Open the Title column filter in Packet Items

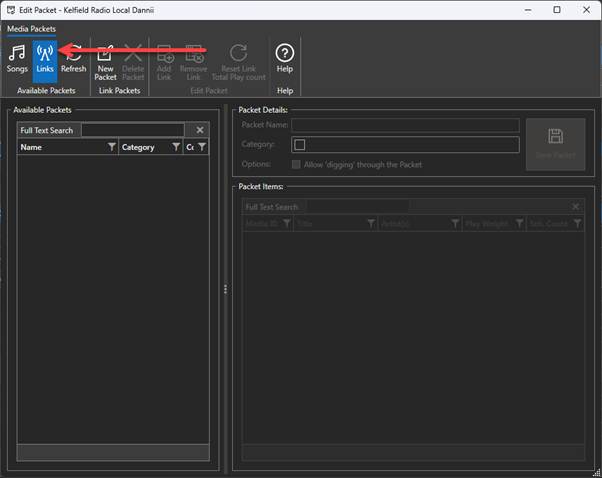371,223
